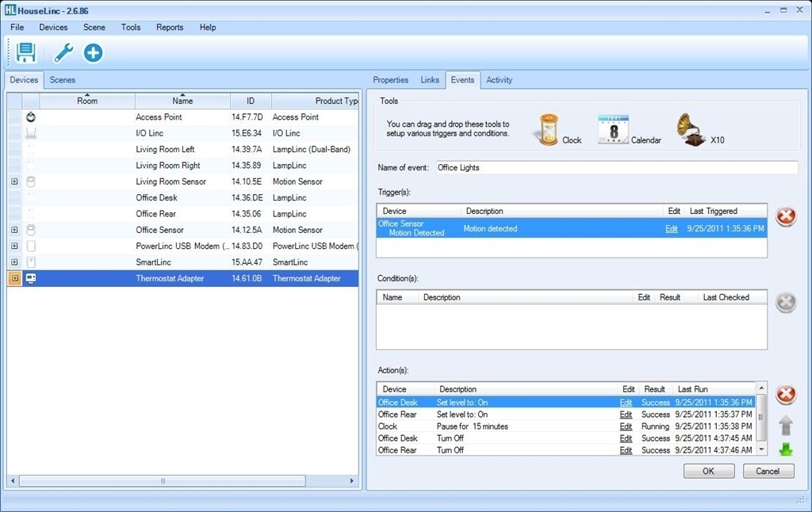Open the Devices menu
The height and width of the screenshot is (512, 812).
point(53,27)
